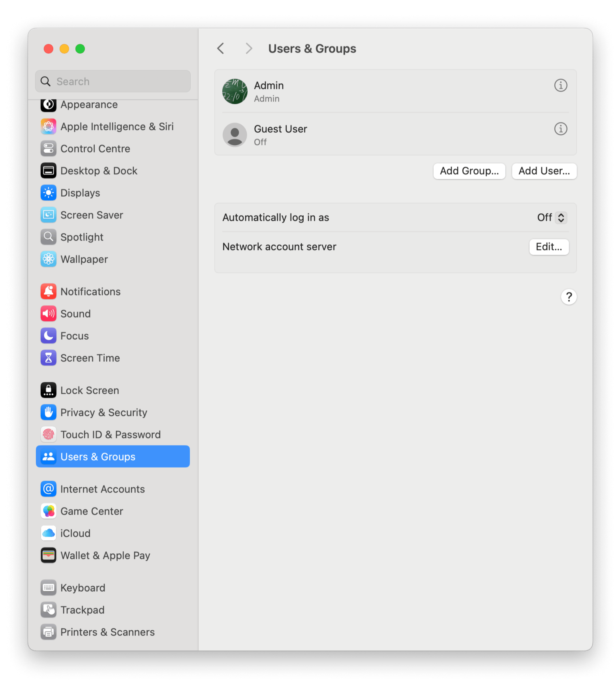Click the iCloud cloud icon
This screenshot has height=688, width=616.
tap(49, 533)
